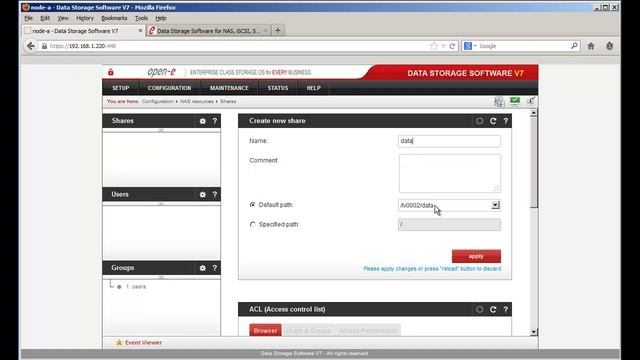Open Firefox View menu
The image size is (640, 360).
63,18
